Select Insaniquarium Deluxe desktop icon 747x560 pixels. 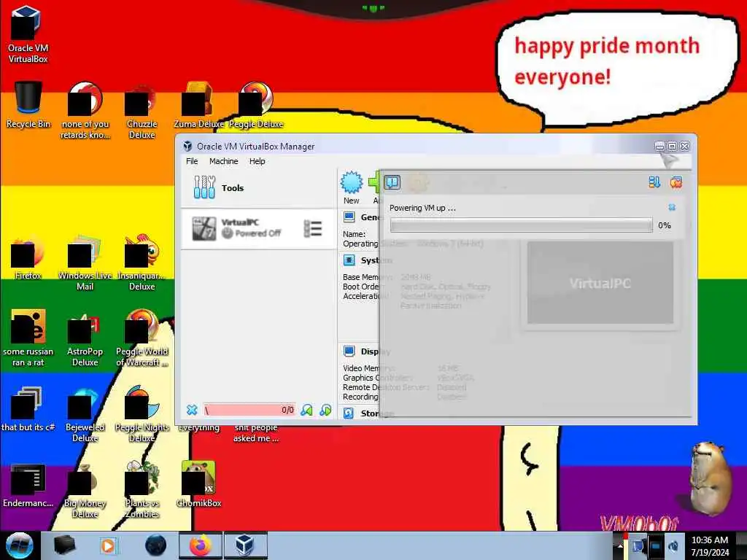(x=142, y=262)
